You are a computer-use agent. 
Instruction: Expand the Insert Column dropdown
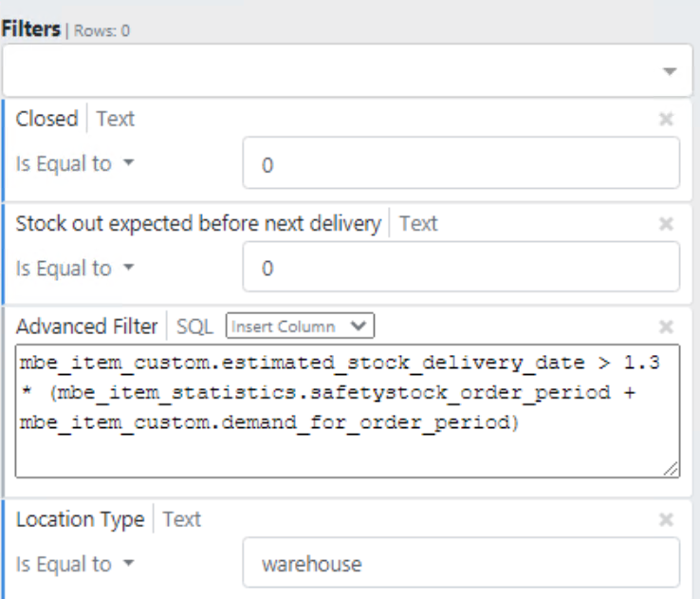pos(300,327)
